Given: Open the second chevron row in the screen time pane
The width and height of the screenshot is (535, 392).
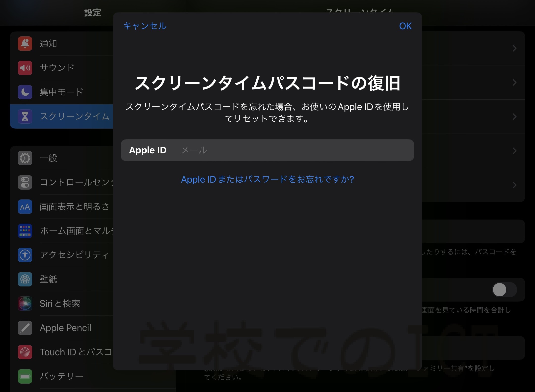Looking at the screenshot, I should [x=473, y=83].
